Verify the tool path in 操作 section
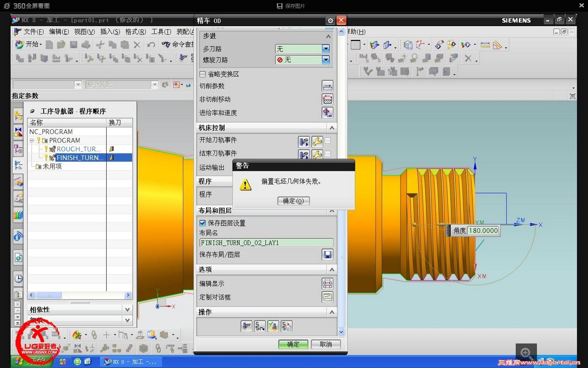This screenshot has width=588, height=368. coord(273,326)
